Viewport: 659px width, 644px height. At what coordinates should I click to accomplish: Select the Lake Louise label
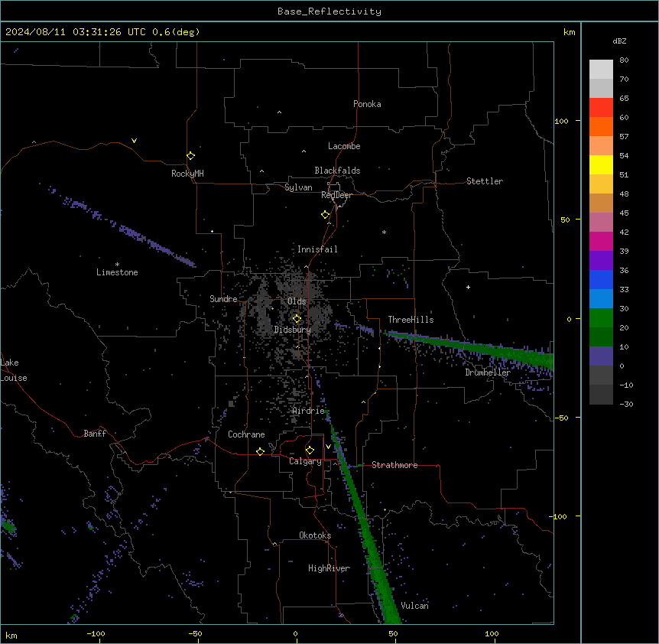pyautogui.click(x=14, y=370)
